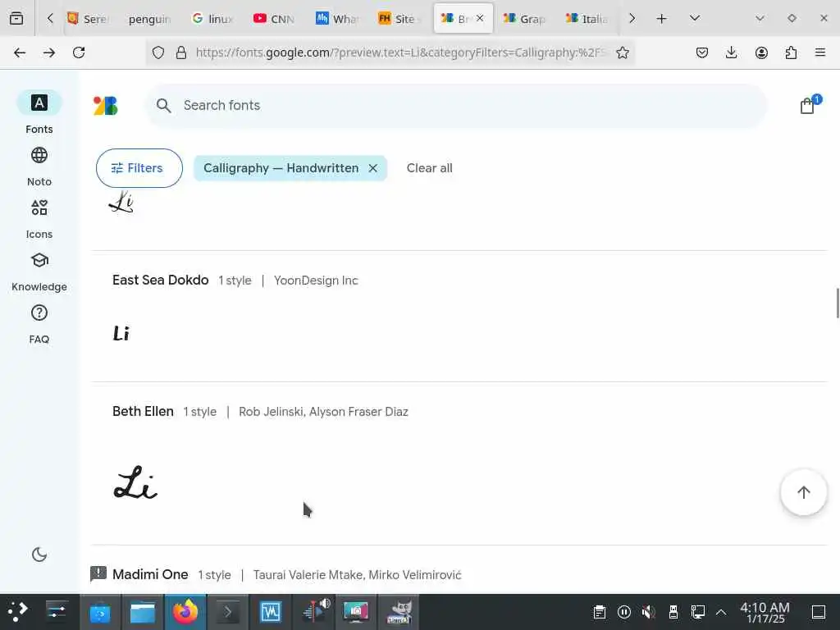Click the muted volume tray icon
This screenshot has height=630, width=840.
tap(648, 612)
